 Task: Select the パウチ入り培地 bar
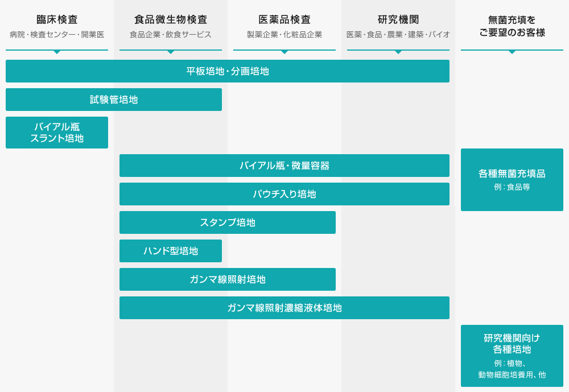tap(284, 194)
